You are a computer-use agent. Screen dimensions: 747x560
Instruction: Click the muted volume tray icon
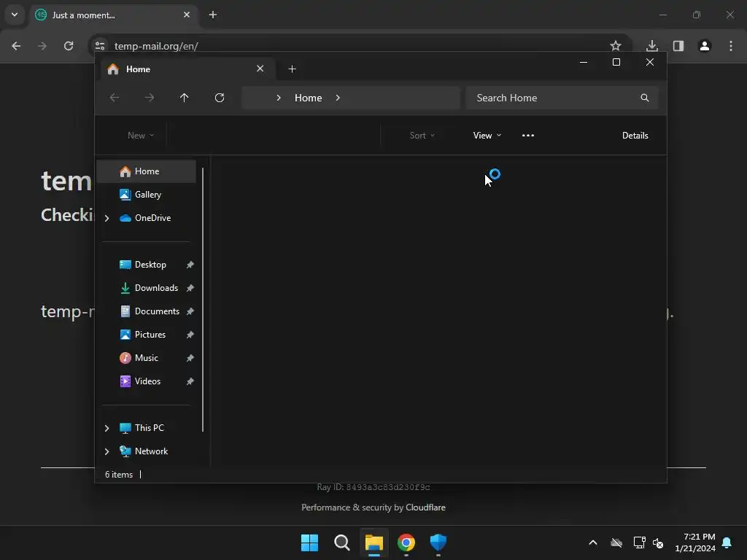point(659,542)
